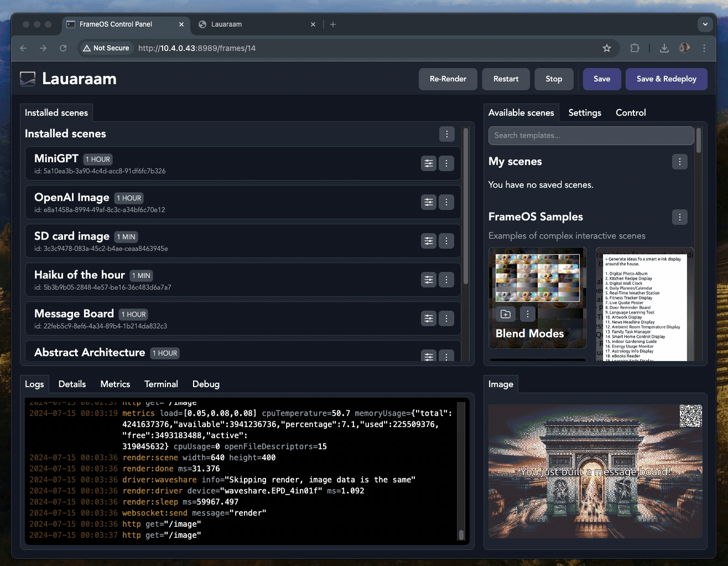728x566 pixels.
Task: Click the installed scenes list scrollbar
Action: pyautogui.click(x=466, y=205)
